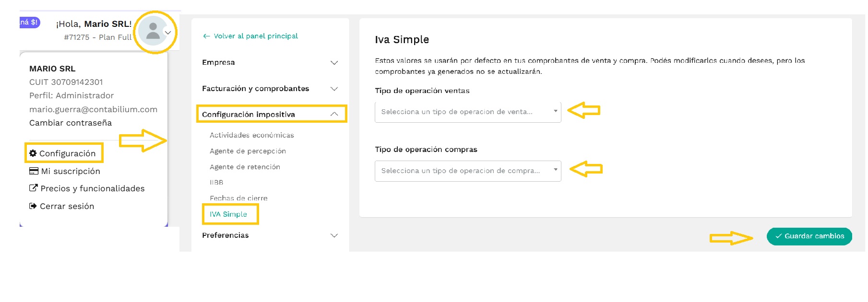Open Mi suscripción card icon entry
This screenshot has width=868, height=302.
point(34,171)
